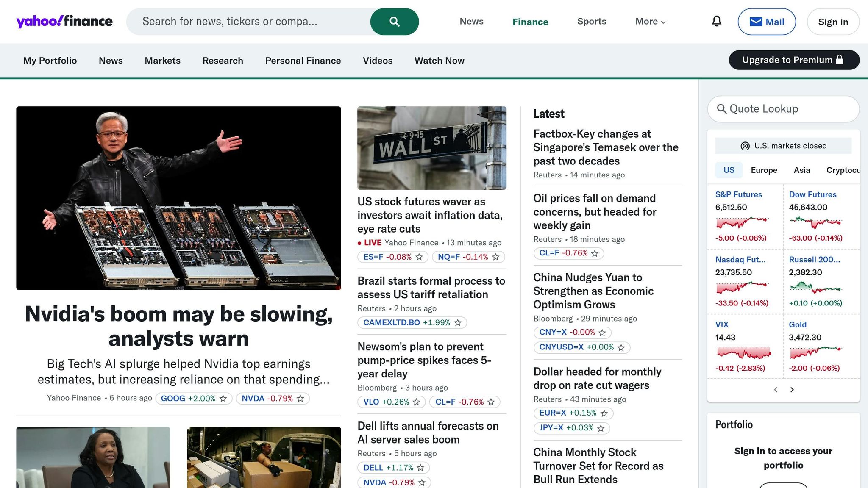Open Oil prices fall article
Screen dimensions: 868x488
pos(595,212)
